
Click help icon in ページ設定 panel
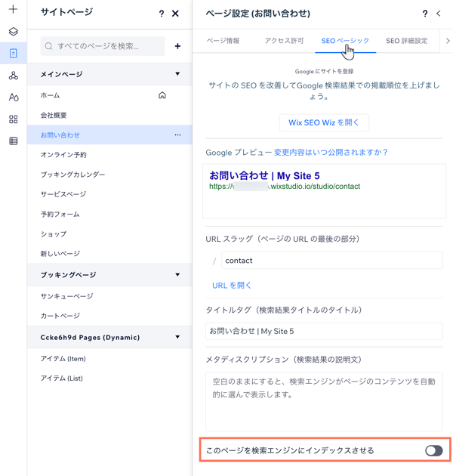[425, 14]
